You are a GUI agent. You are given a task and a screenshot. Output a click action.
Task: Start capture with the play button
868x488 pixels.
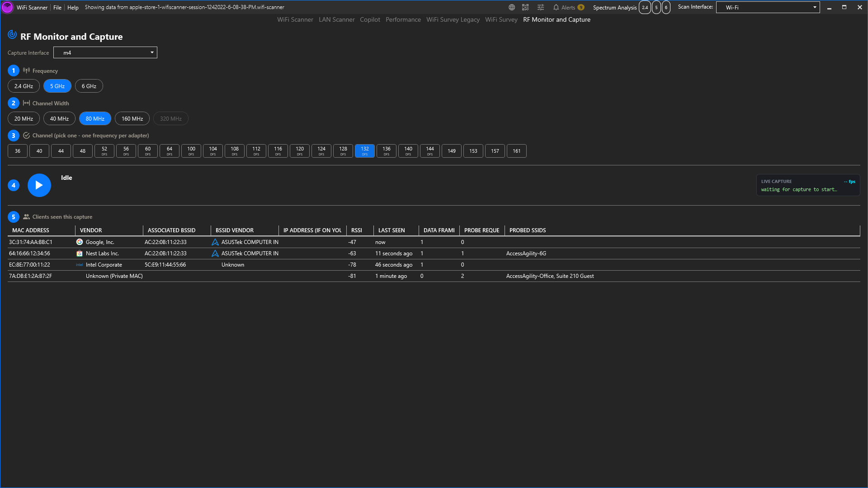39,185
